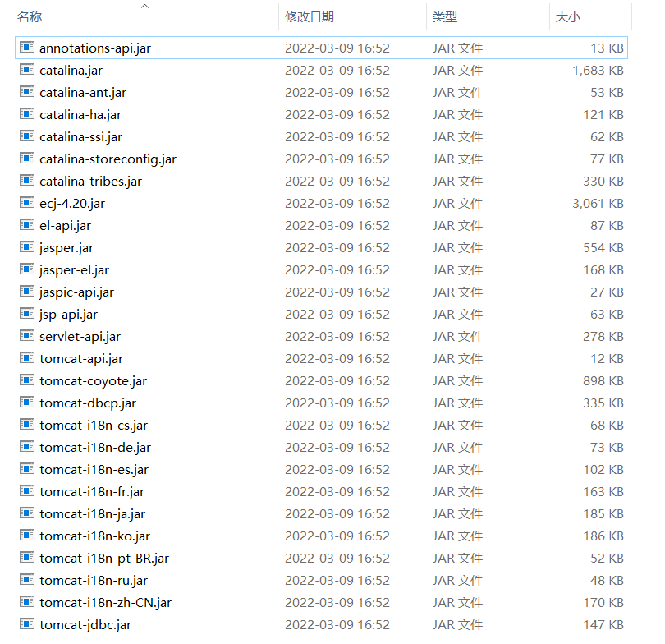665x644 pixels.
Task: Select the file name catalina-ssi.jar
Action: pyautogui.click(x=80, y=136)
